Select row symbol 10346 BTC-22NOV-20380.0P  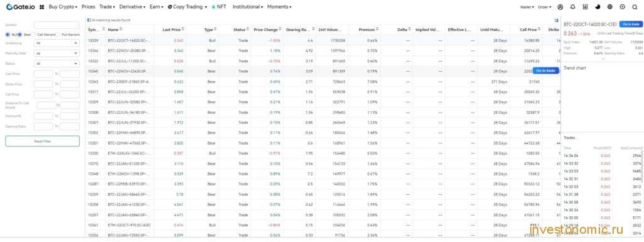click(323, 51)
